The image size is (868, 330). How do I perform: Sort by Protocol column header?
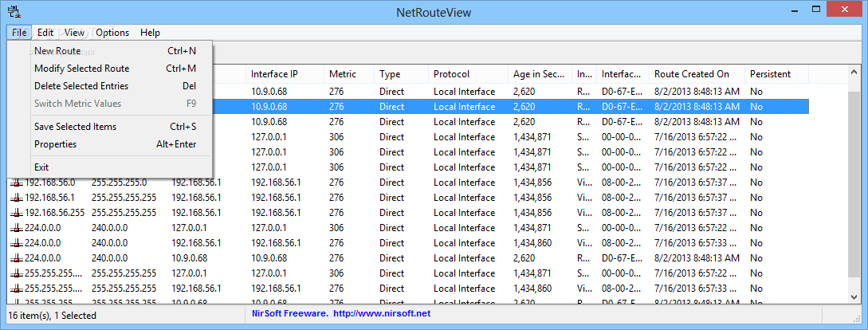tap(469, 74)
